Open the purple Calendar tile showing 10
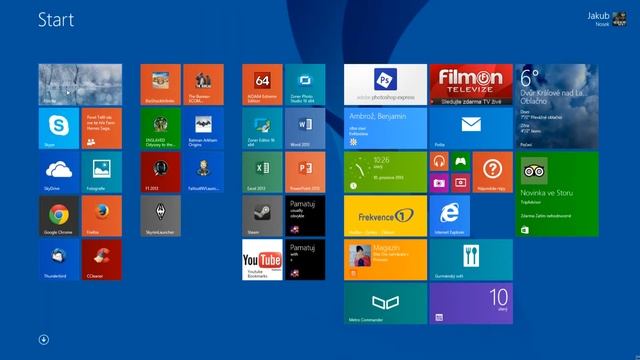 (x=471, y=303)
